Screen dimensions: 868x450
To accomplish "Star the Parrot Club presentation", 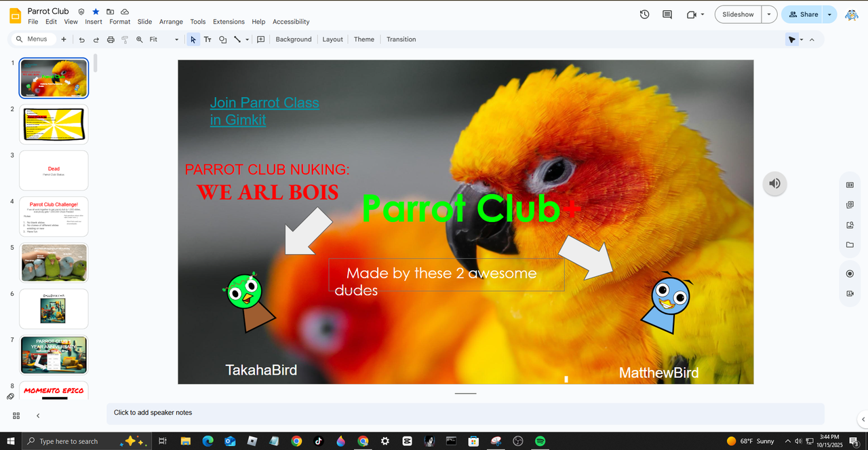I will (96, 12).
